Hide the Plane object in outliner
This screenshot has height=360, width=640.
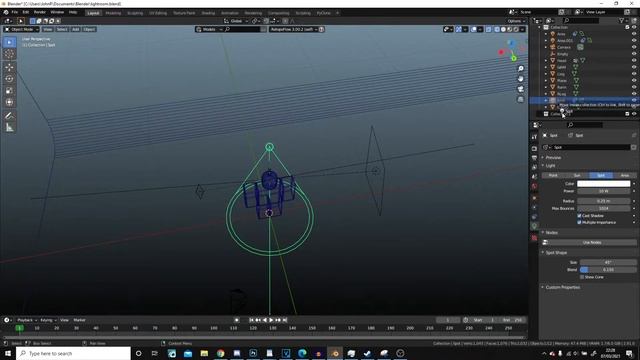634,80
